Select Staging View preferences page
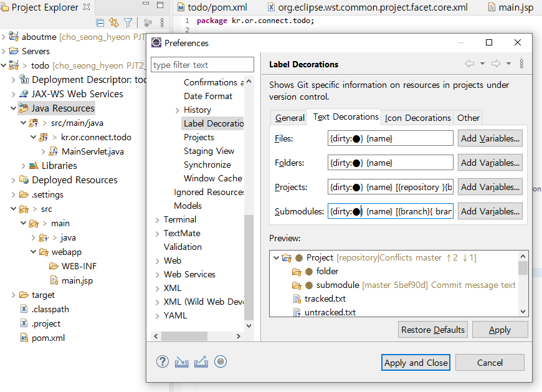The width and height of the screenshot is (542, 392). click(209, 151)
